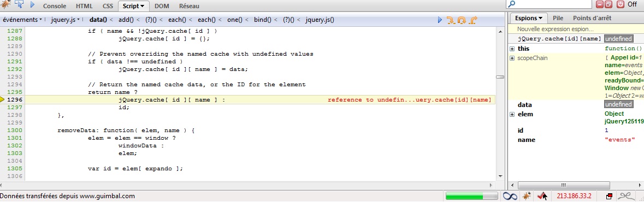
Task: Switch to the Pile tab
Action: point(558,18)
